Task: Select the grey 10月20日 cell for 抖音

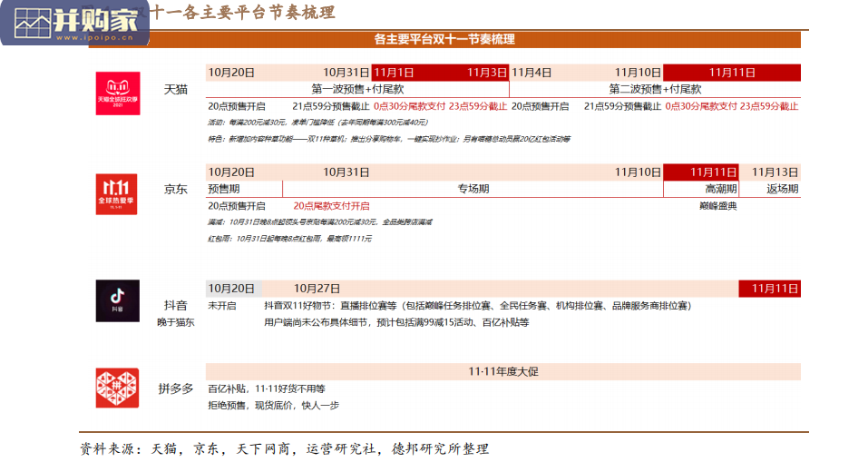Action: coord(234,289)
